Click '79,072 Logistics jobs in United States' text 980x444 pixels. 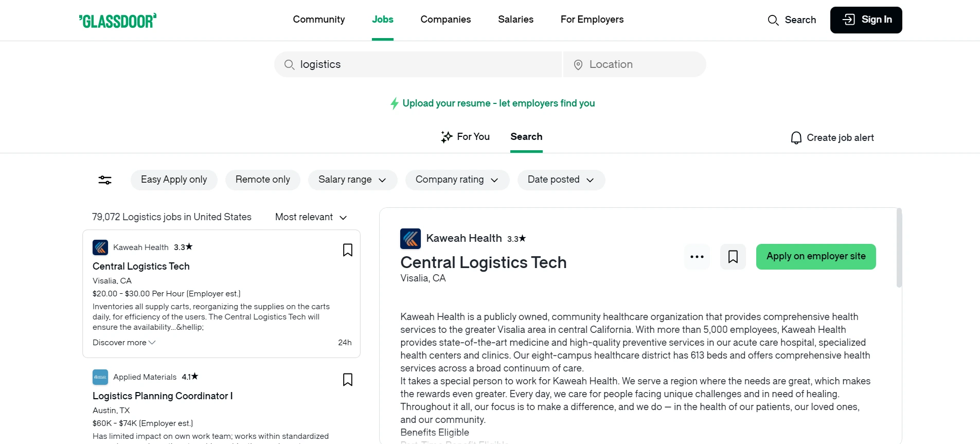pyautogui.click(x=172, y=217)
